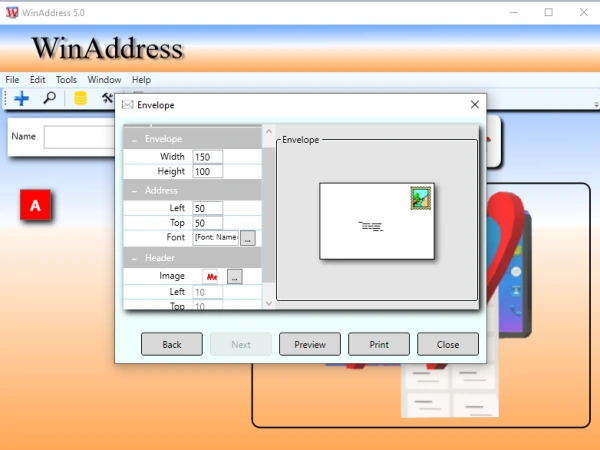The image size is (600, 450).
Task: Click the Name search field
Action: (x=79, y=137)
